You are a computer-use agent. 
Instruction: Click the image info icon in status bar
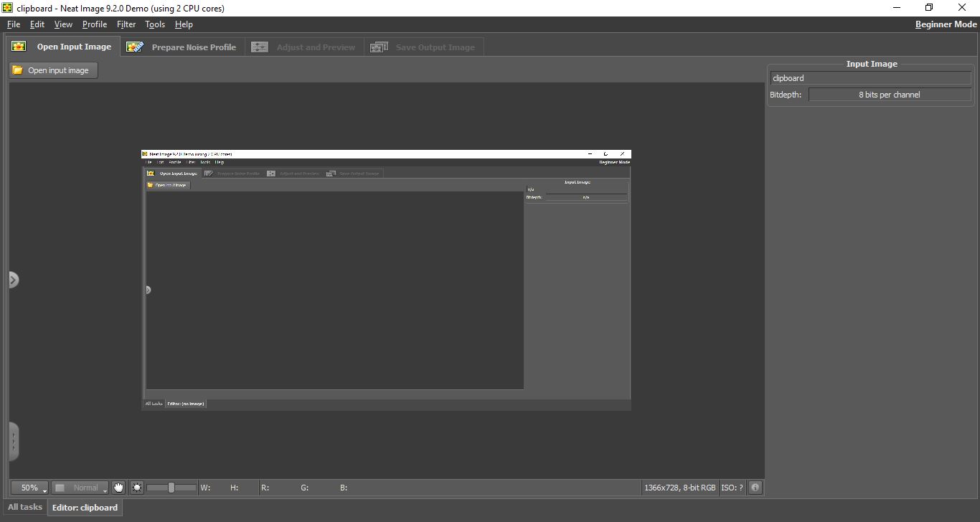(x=755, y=488)
